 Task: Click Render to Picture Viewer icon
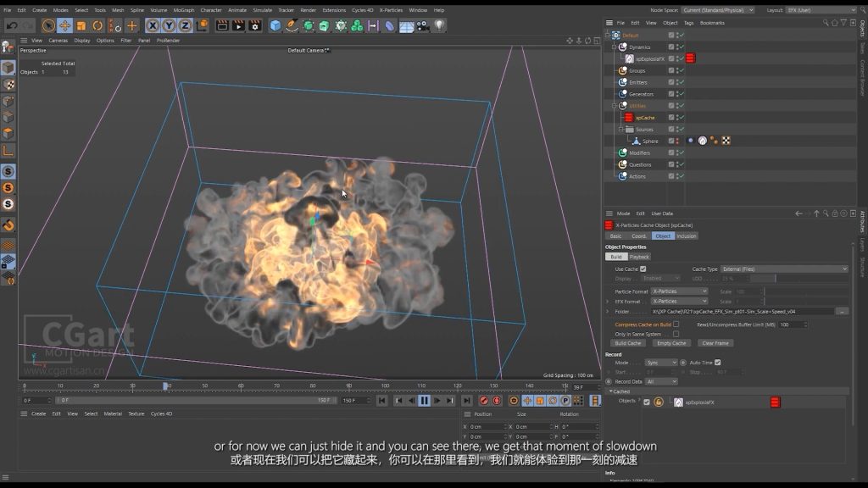[238, 25]
